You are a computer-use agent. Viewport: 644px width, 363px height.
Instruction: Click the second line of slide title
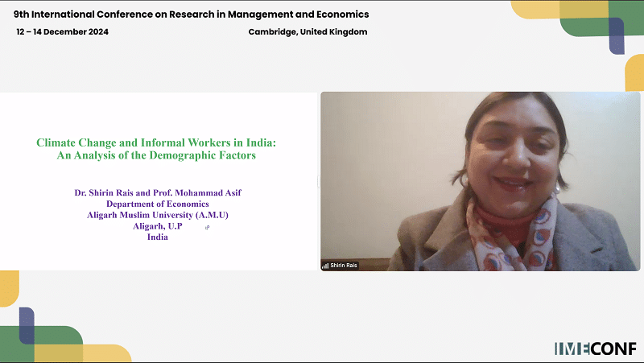156,155
